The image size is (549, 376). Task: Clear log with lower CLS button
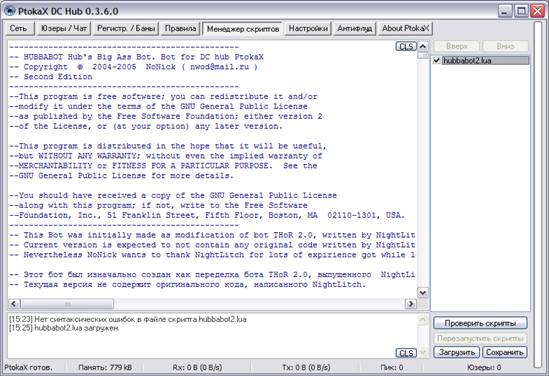pyautogui.click(x=406, y=353)
